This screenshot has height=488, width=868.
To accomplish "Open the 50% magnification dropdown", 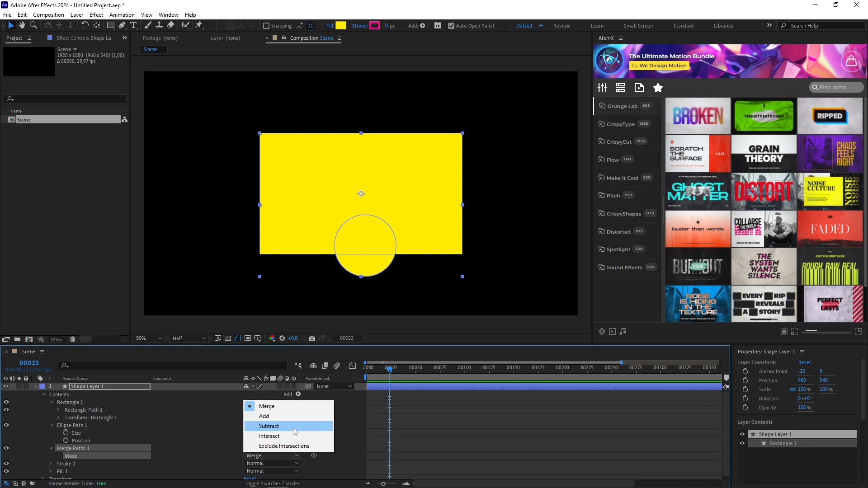I will (x=149, y=338).
